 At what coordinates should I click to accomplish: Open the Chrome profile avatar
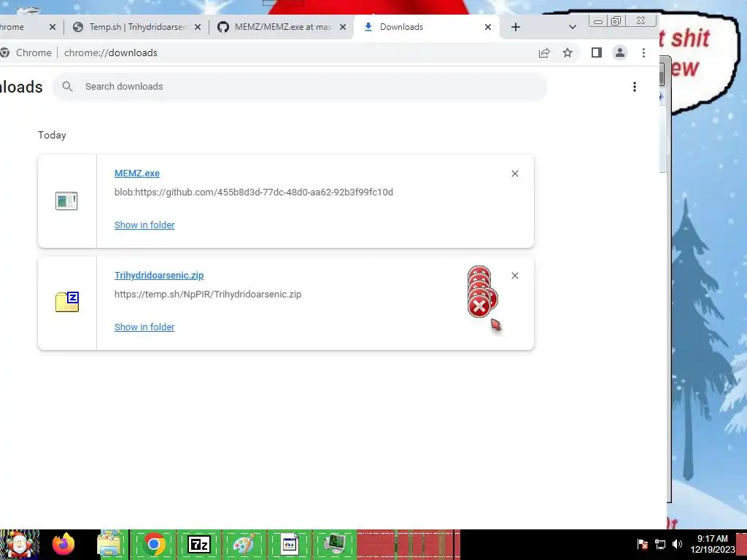(620, 52)
